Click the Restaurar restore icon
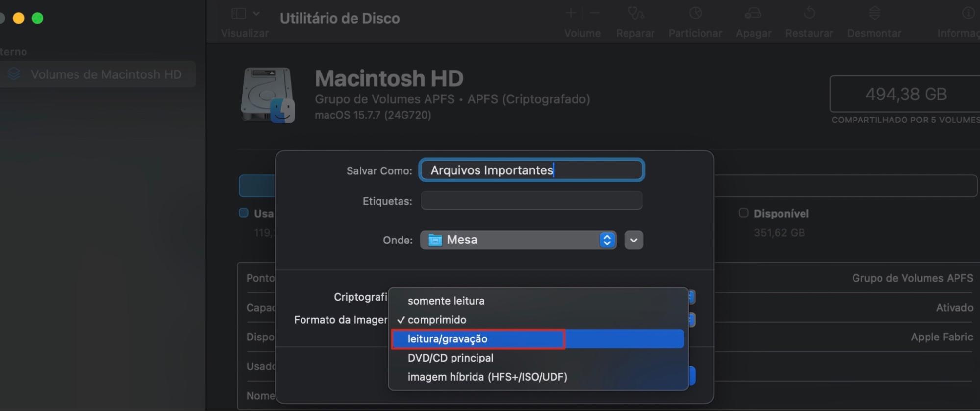 (809, 13)
